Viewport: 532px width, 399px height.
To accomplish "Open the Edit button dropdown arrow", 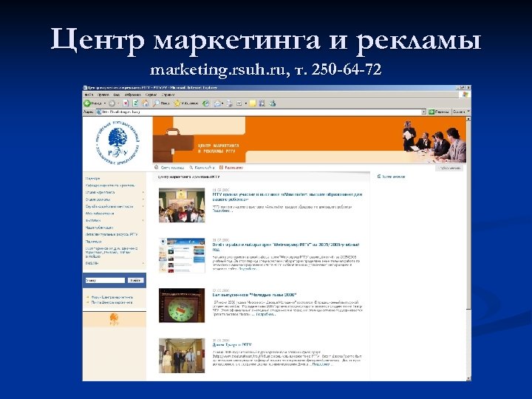I will coord(245,103).
